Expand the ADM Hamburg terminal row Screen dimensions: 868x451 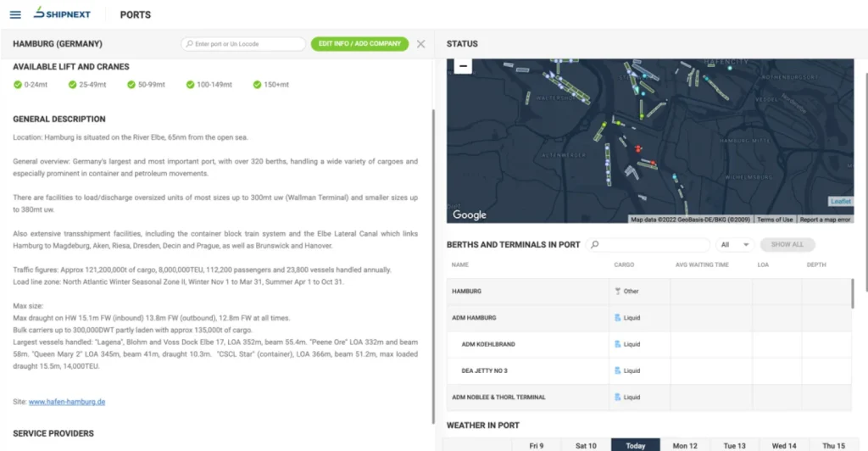coord(474,318)
